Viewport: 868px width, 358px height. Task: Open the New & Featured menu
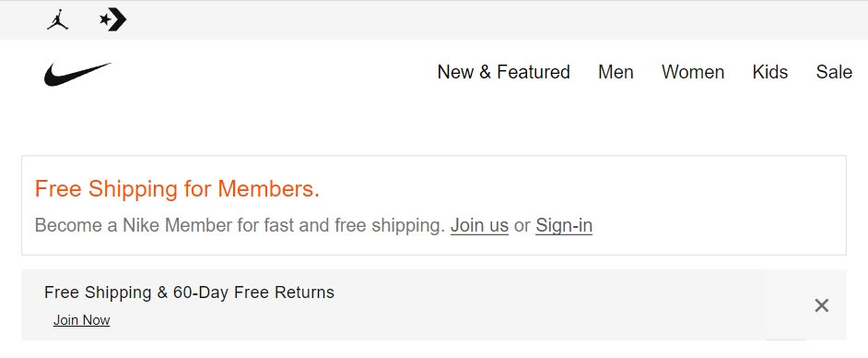pos(504,72)
